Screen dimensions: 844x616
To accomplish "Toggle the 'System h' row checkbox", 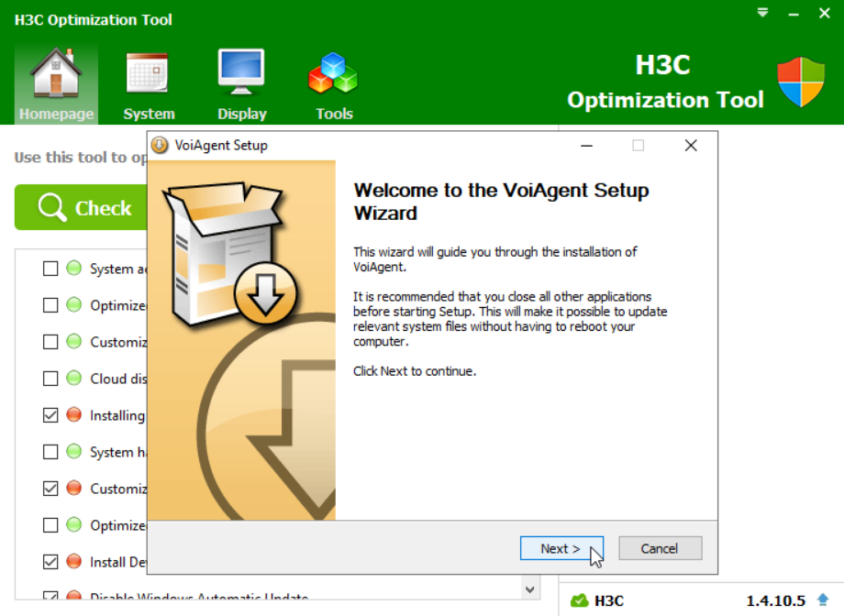I will pyautogui.click(x=50, y=452).
